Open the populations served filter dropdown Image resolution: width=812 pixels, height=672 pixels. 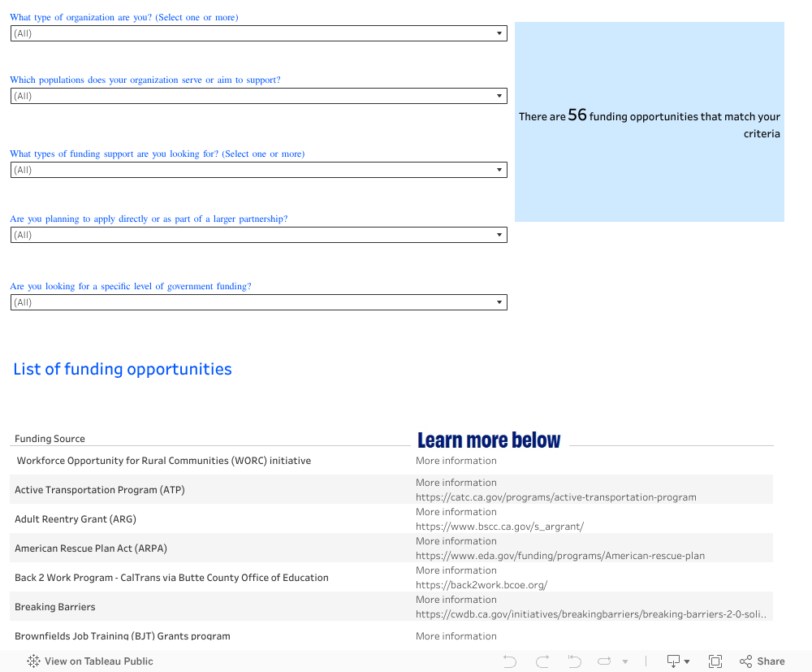tap(258, 96)
